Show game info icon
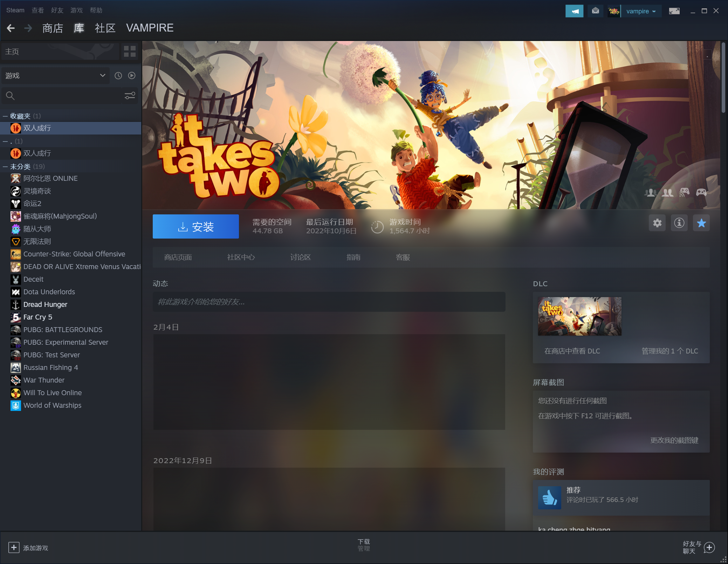This screenshot has height=564, width=728. pyautogui.click(x=679, y=223)
